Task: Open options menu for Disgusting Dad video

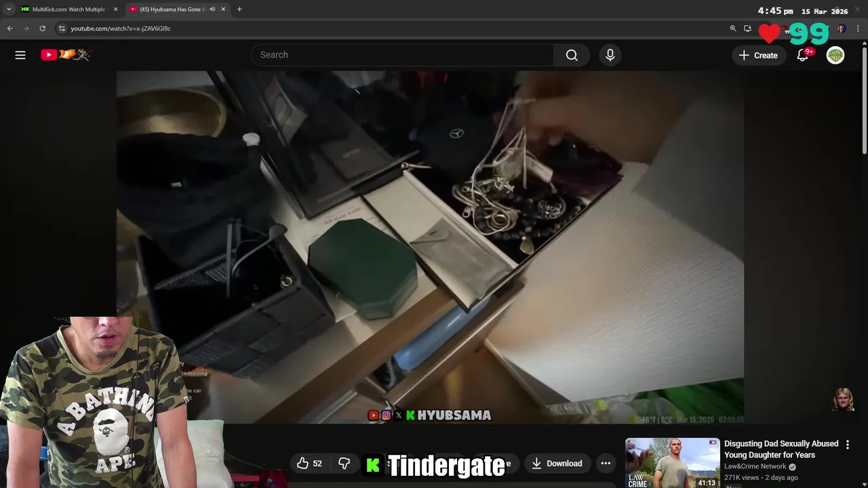Action: [x=848, y=445]
